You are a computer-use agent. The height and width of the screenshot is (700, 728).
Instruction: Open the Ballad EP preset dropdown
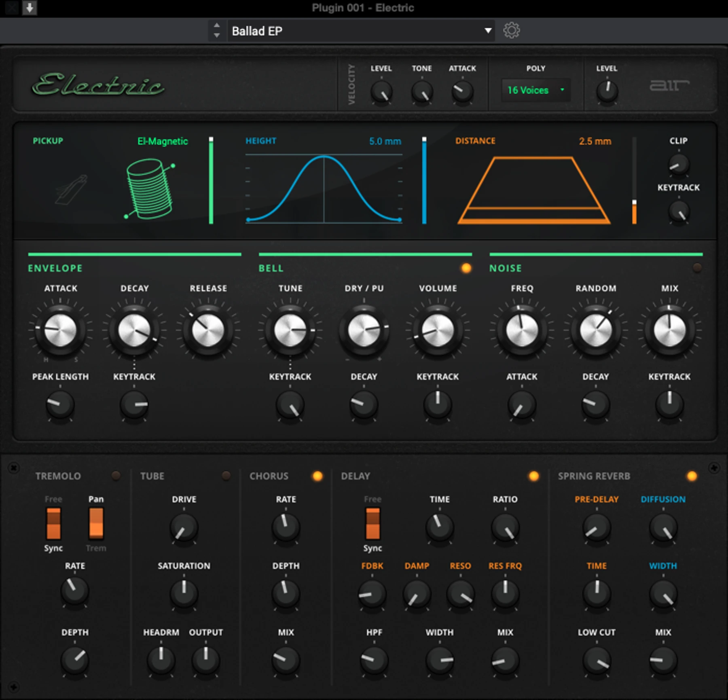[x=361, y=31]
